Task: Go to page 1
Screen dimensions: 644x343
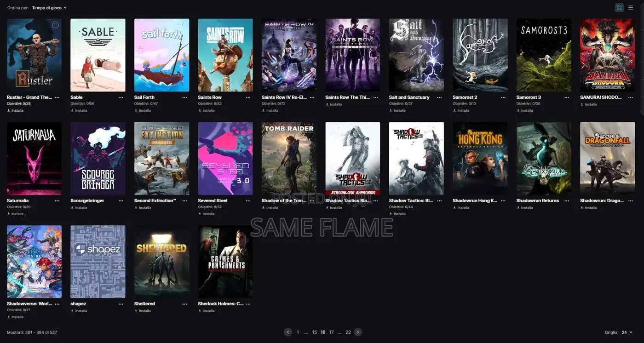Action: pyautogui.click(x=298, y=332)
